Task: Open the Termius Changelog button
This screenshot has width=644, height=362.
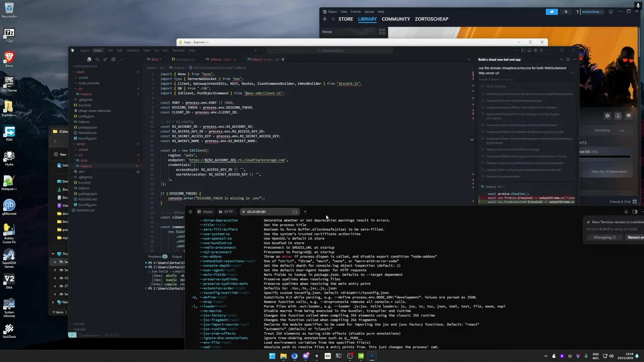Action: pyautogui.click(x=604, y=237)
